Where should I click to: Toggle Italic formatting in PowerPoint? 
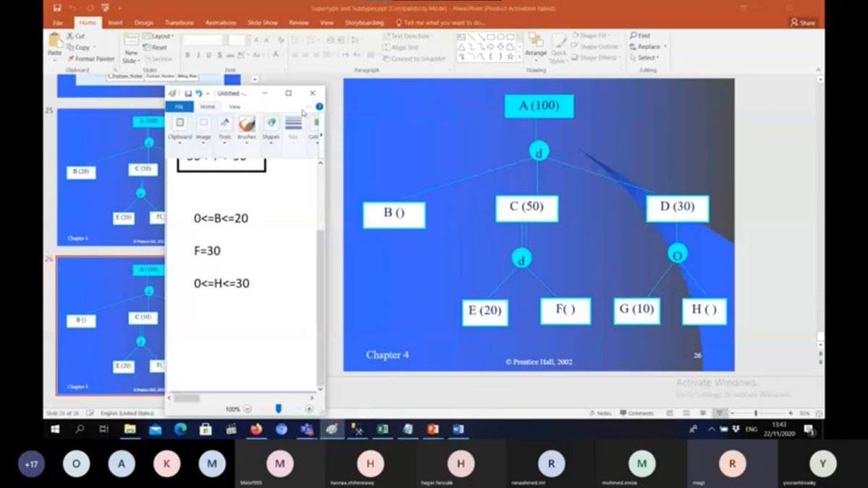(x=197, y=55)
